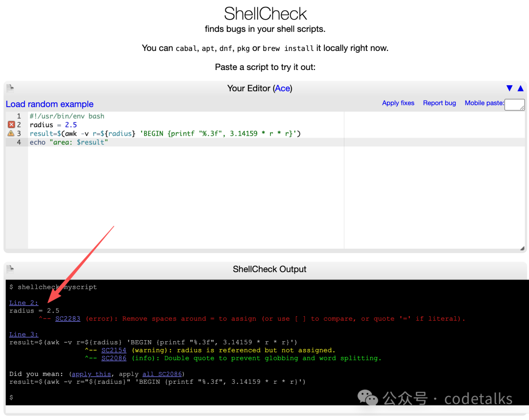Click the warning icon on editor line 3
This screenshot has width=529, height=420.
[x=11, y=134]
